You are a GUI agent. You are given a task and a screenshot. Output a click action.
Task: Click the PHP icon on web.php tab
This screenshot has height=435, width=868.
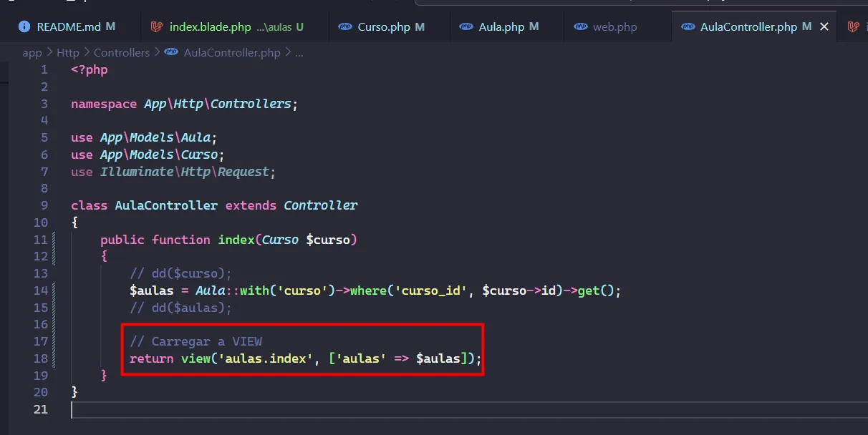[x=581, y=27]
